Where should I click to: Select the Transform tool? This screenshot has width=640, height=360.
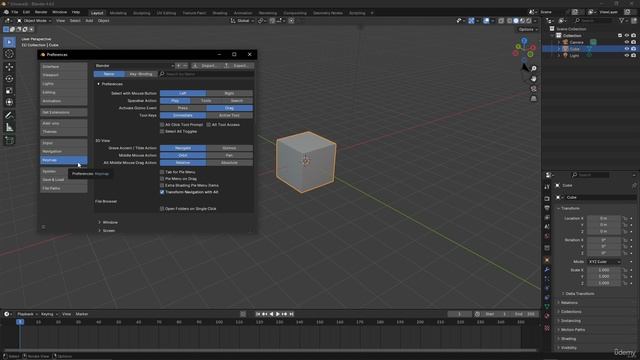tap(9, 102)
